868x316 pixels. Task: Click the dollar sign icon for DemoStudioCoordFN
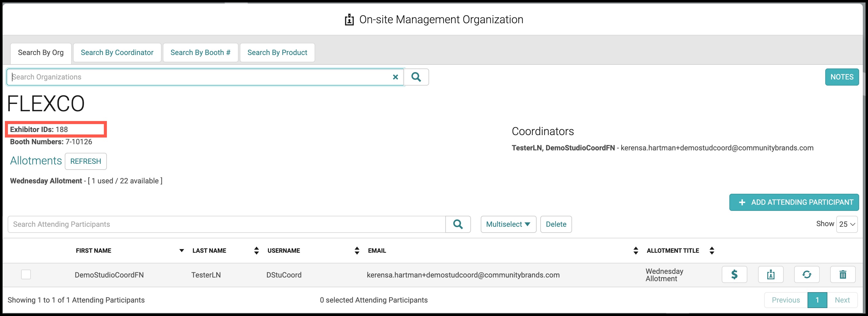pos(734,274)
